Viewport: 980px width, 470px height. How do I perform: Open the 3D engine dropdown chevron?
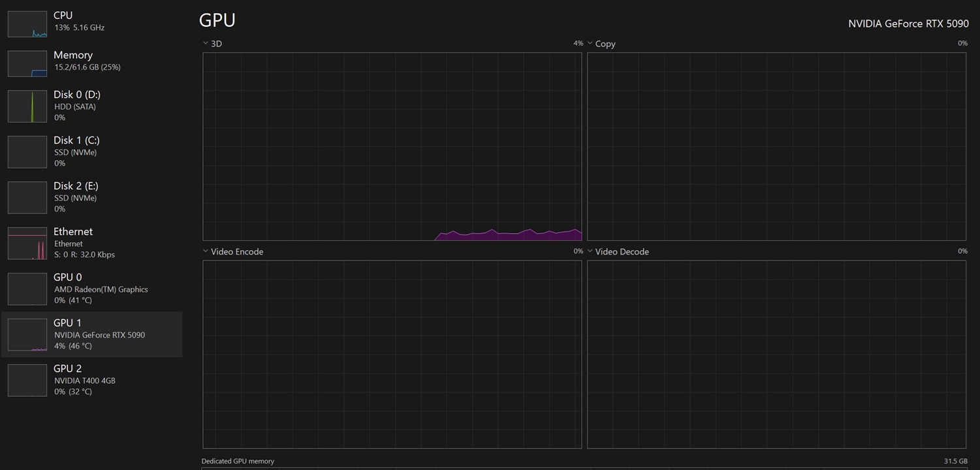[206, 43]
